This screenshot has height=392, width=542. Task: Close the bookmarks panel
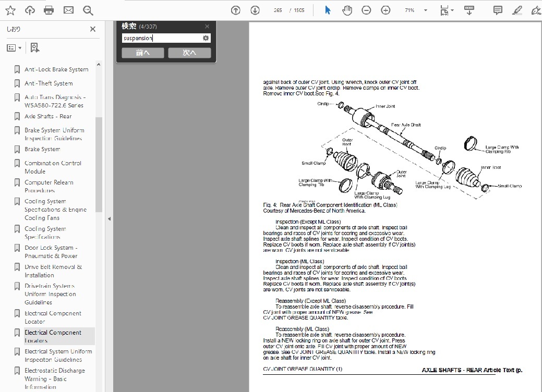[93, 29]
